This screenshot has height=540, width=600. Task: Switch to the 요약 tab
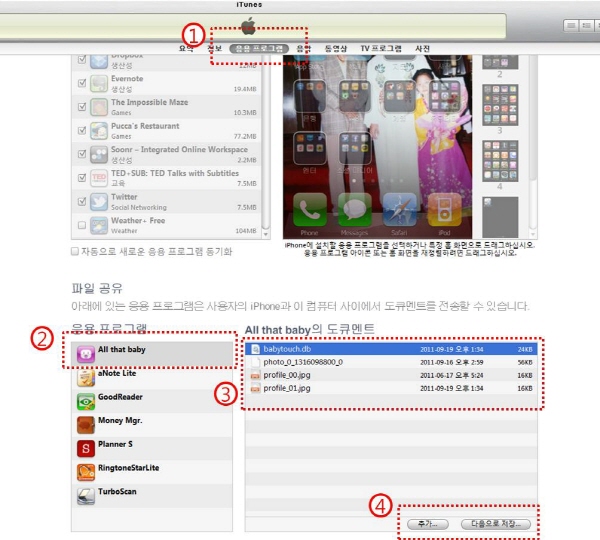coord(186,49)
